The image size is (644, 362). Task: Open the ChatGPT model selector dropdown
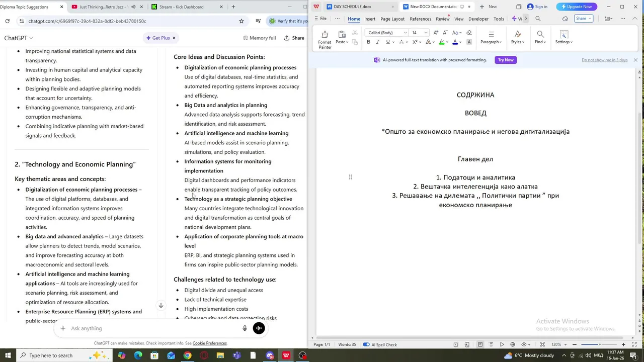[x=19, y=38]
